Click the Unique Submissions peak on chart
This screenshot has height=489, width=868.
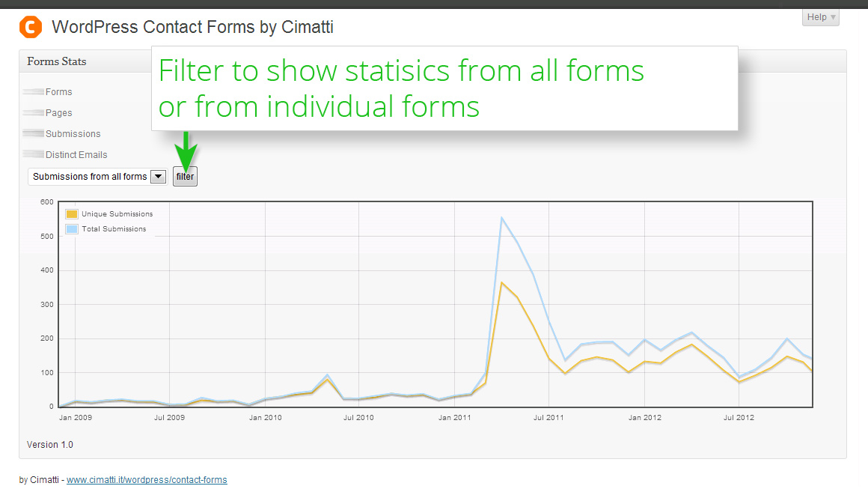pos(501,283)
